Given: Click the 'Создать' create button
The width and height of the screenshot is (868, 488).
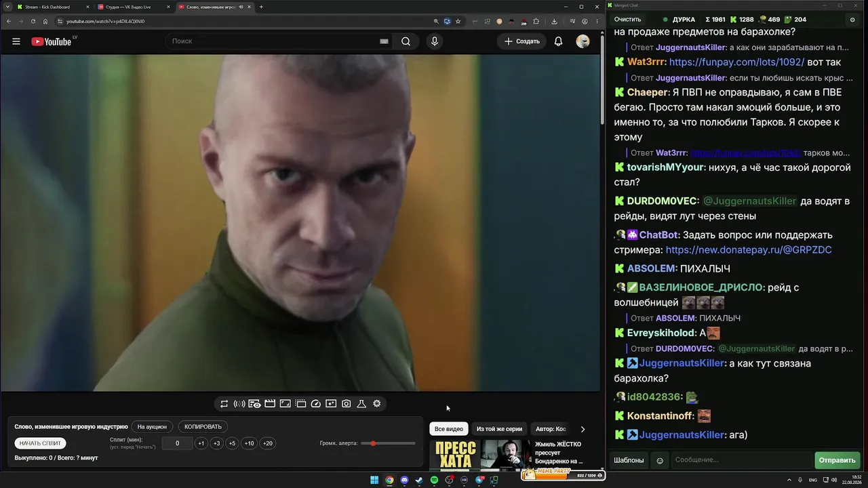Looking at the screenshot, I should pos(522,41).
